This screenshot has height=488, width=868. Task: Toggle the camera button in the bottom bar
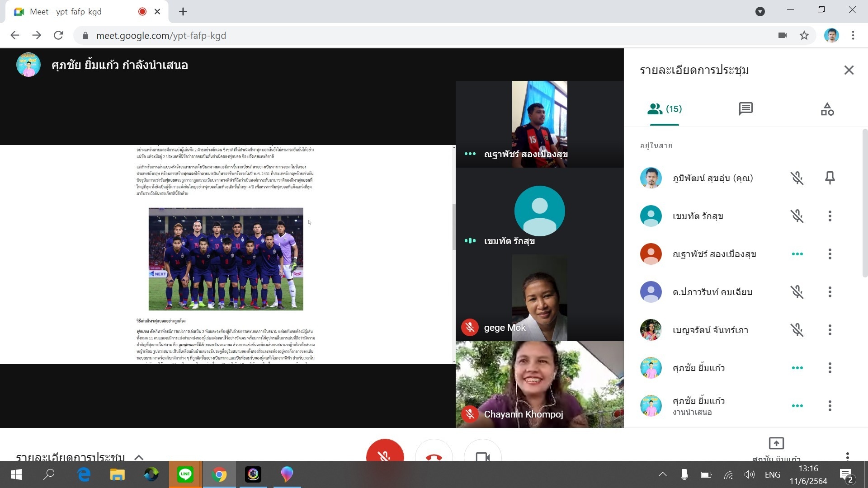[x=482, y=454]
